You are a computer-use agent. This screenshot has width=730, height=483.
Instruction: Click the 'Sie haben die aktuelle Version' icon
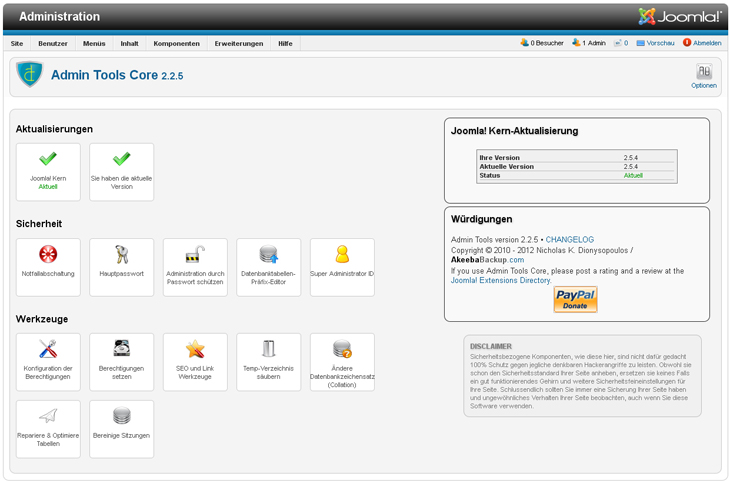pyautogui.click(x=122, y=172)
